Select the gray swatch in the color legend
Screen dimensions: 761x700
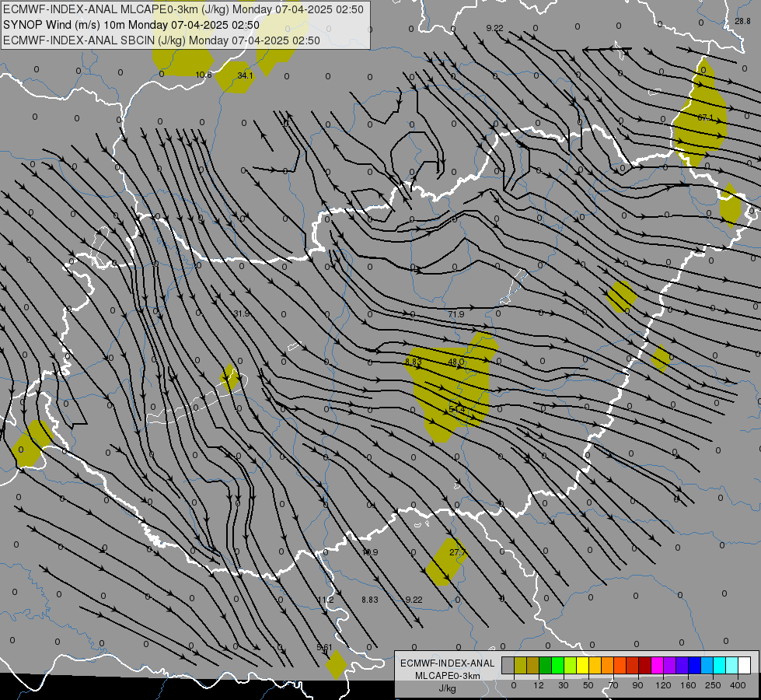coord(508,665)
